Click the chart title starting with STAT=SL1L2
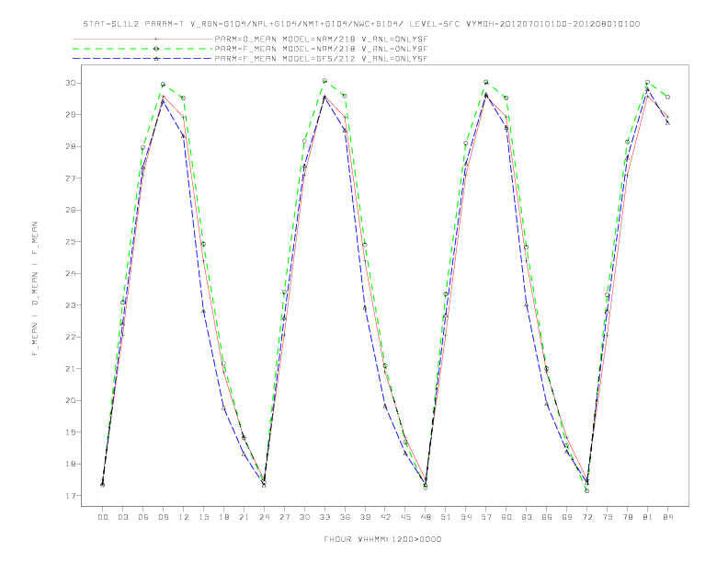The image size is (728, 563). point(361,24)
